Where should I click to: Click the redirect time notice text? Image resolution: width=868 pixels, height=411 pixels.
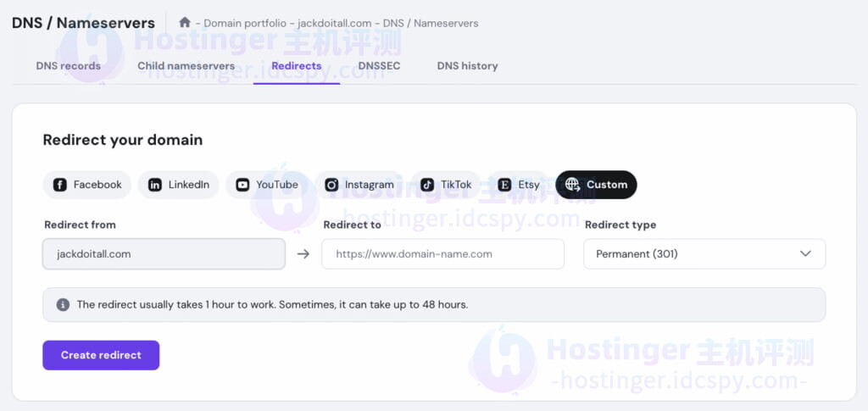pos(272,305)
